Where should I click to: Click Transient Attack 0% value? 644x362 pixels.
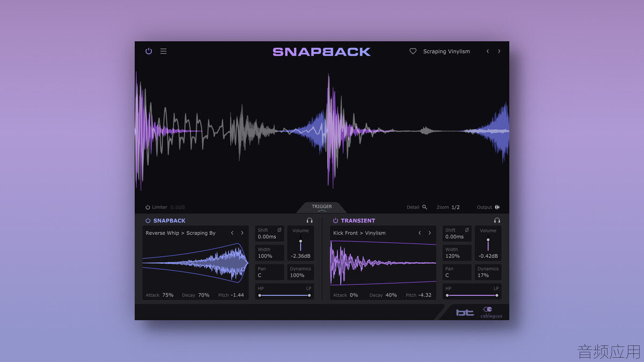point(354,295)
